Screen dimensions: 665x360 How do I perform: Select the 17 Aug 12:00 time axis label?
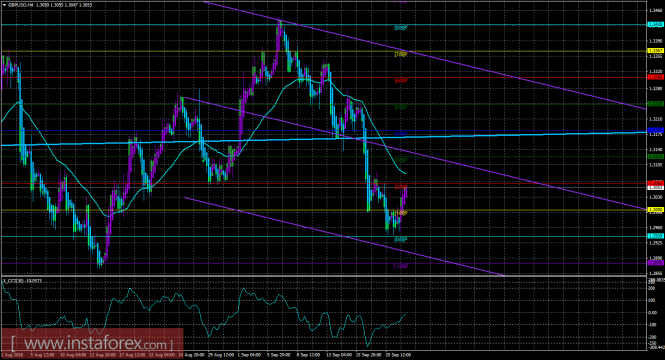click(131, 354)
